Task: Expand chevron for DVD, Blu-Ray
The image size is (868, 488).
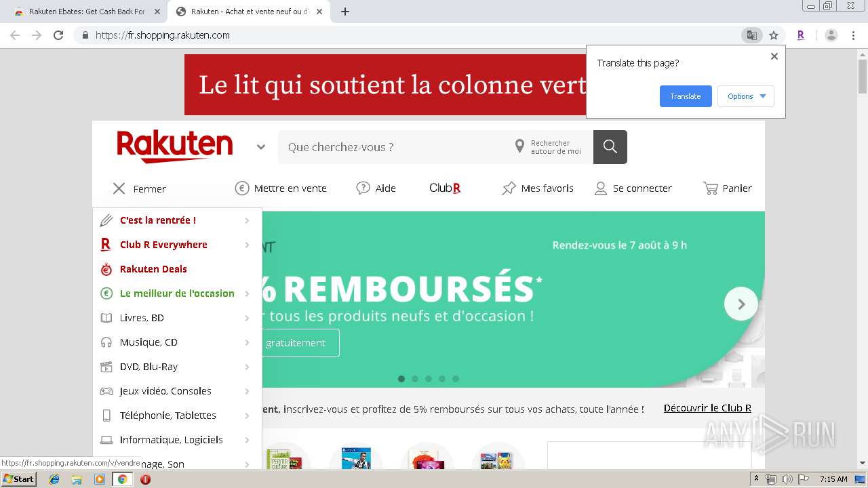Action: pyautogui.click(x=247, y=367)
